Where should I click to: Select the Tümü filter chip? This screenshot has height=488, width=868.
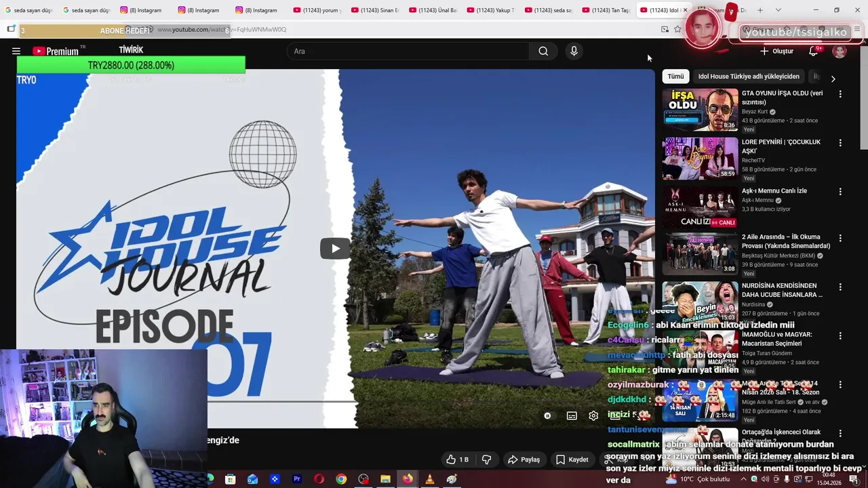(675, 77)
